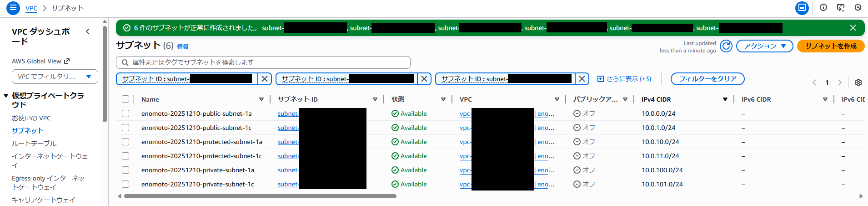Open キャリアゲートウェイ in sidebar
This screenshot has width=868, height=206.
coord(44,200)
